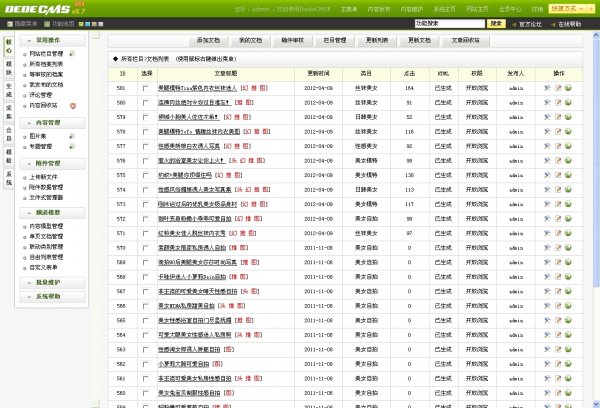The height and width of the screenshot is (408, 600).
Task: Collapse the 内容管理 sidebar section
Action: click(52, 123)
